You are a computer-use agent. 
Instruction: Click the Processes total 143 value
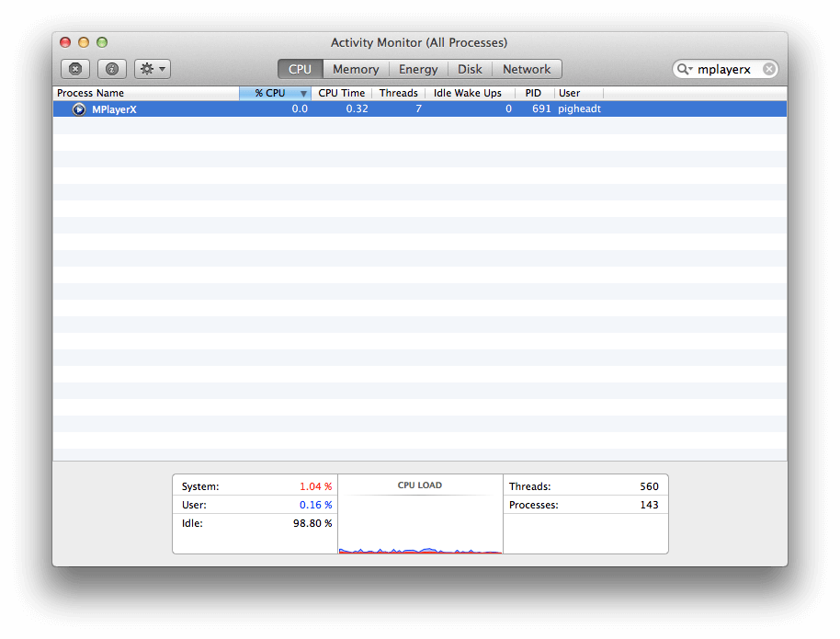[x=649, y=505]
